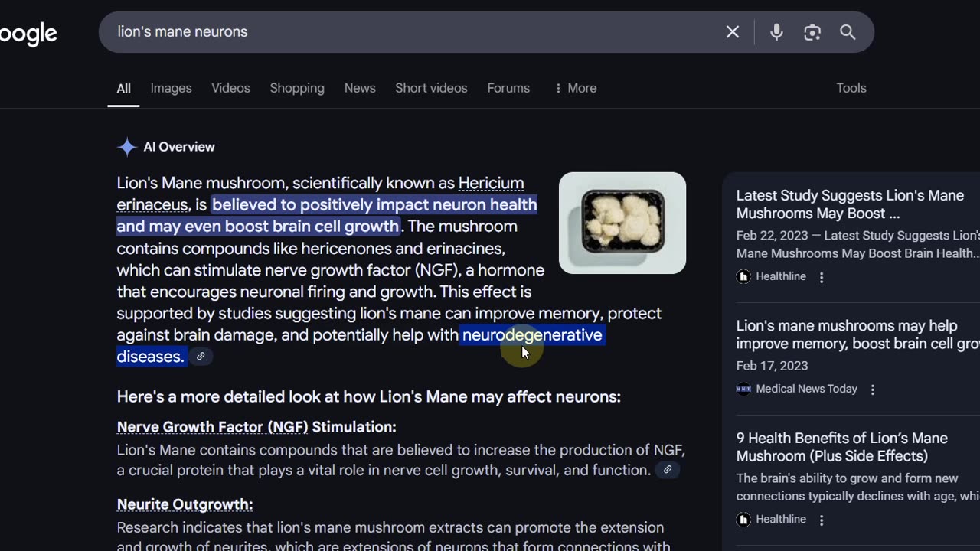Click into the search field containing 'lion's mane neurons'
This screenshot has height=551, width=980.
point(413,32)
